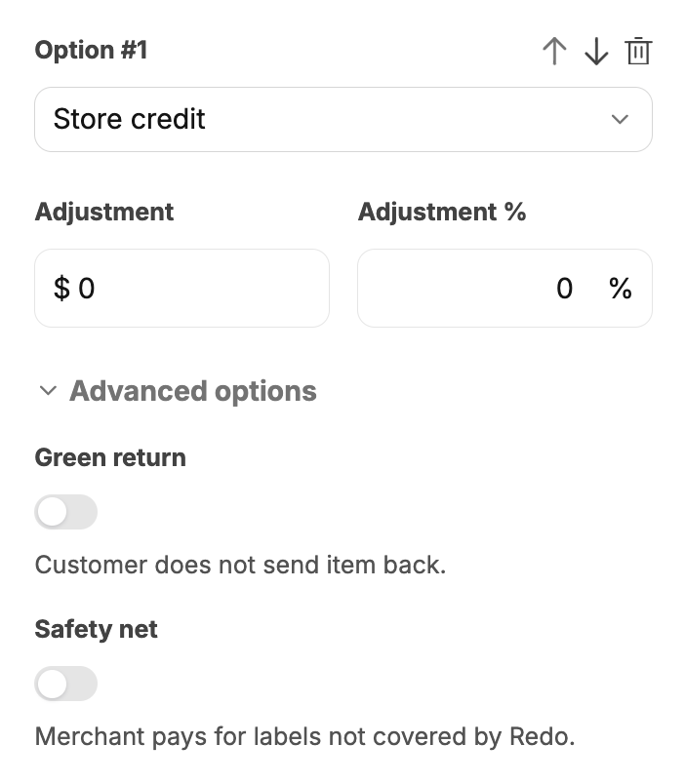Click the Green return label

[110, 457]
